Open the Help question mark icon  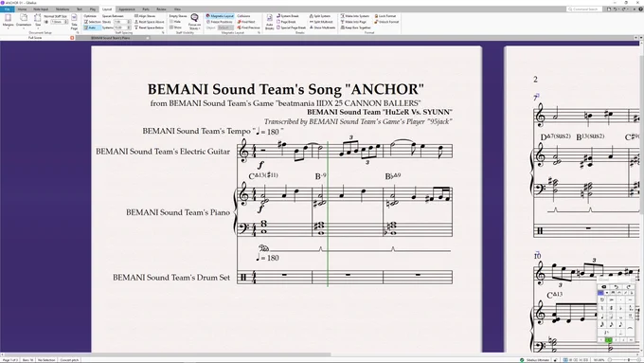point(641,9)
